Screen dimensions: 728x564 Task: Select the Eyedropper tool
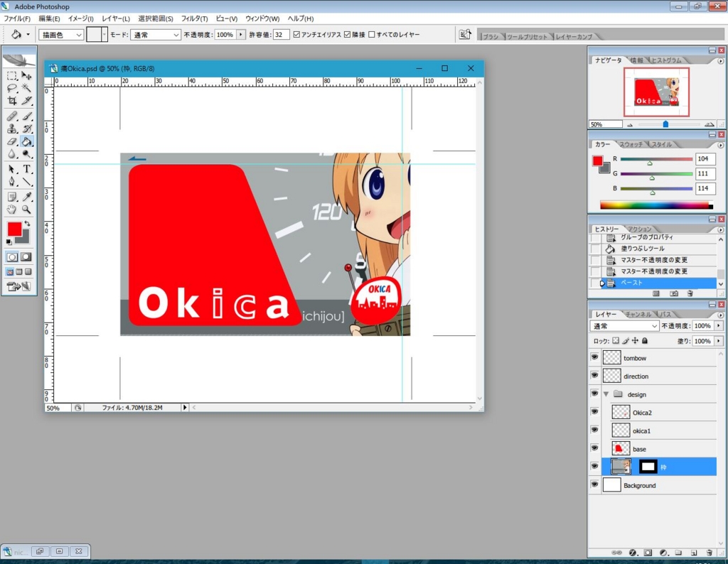click(x=26, y=197)
